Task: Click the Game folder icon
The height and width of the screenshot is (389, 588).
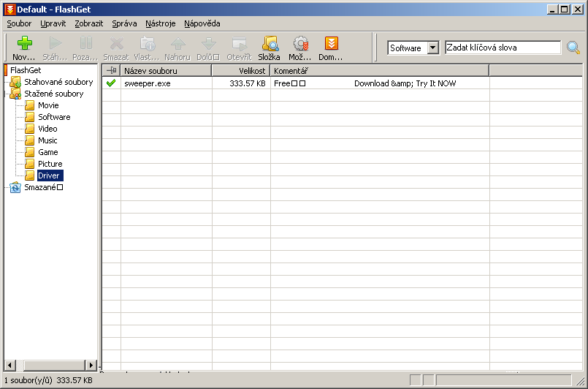Action: point(30,152)
